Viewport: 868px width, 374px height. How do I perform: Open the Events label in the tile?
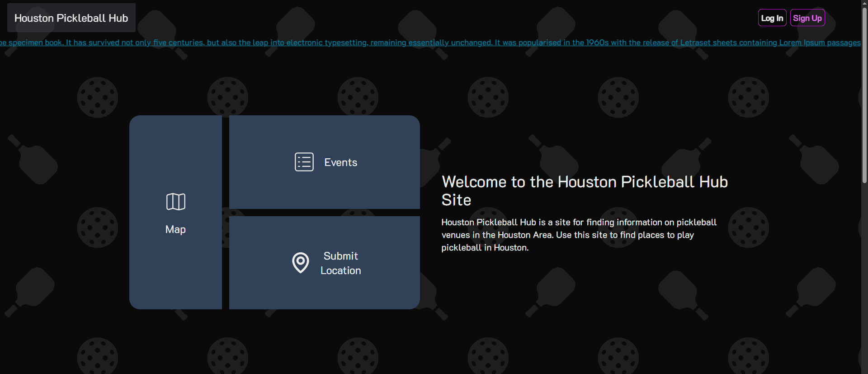340,162
